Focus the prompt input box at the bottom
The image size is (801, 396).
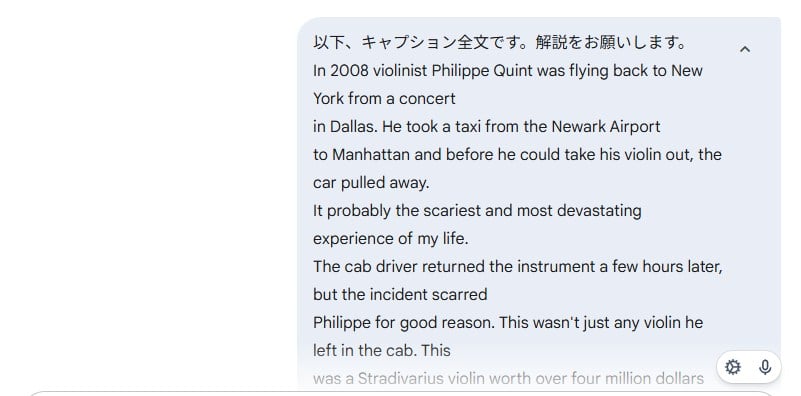point(400,393)
